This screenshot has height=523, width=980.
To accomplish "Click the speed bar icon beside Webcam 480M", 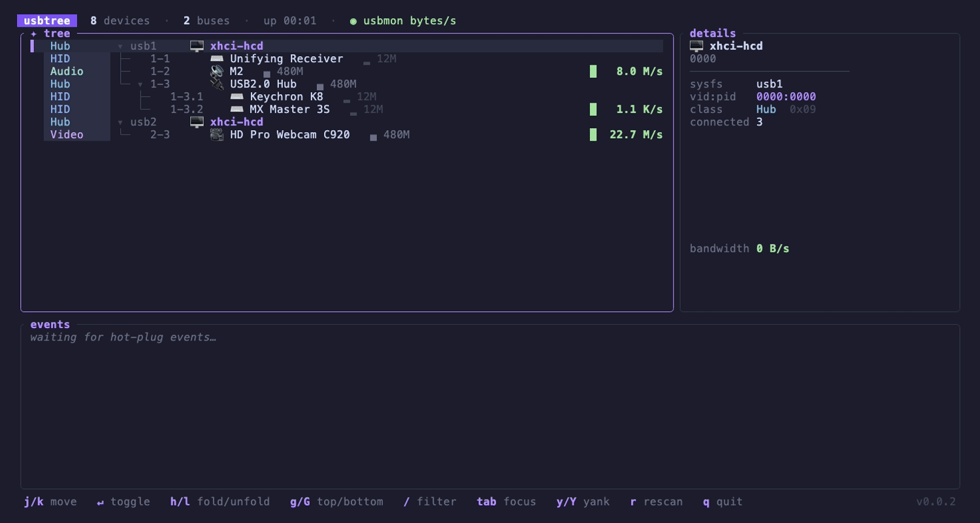I will [x=373, y=137].
